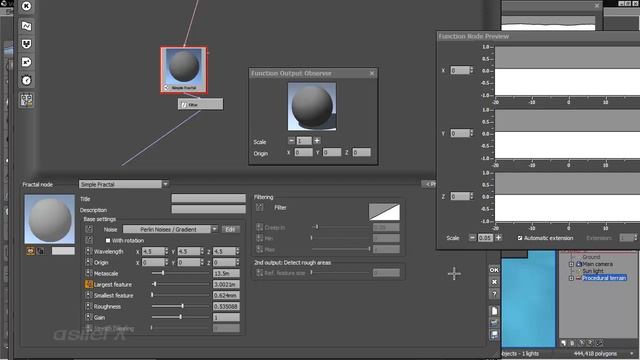Select Main camera in the world browser

pos(597,264)
